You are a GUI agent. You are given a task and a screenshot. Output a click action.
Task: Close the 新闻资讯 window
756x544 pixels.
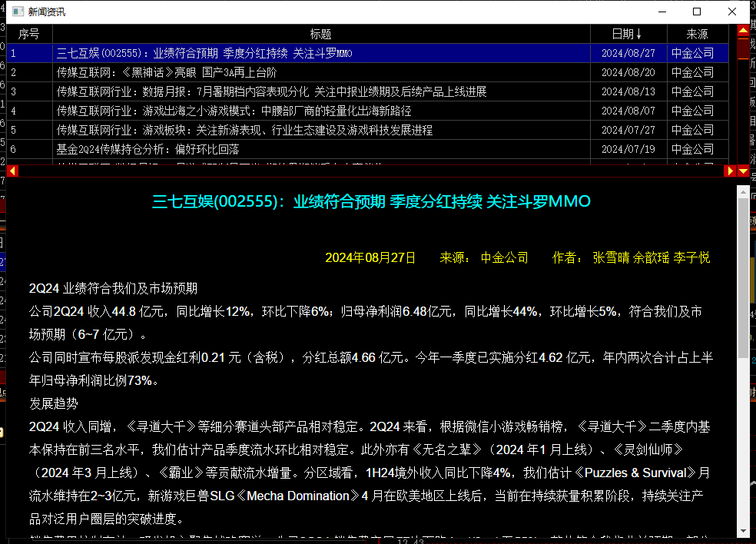[732, 12]
